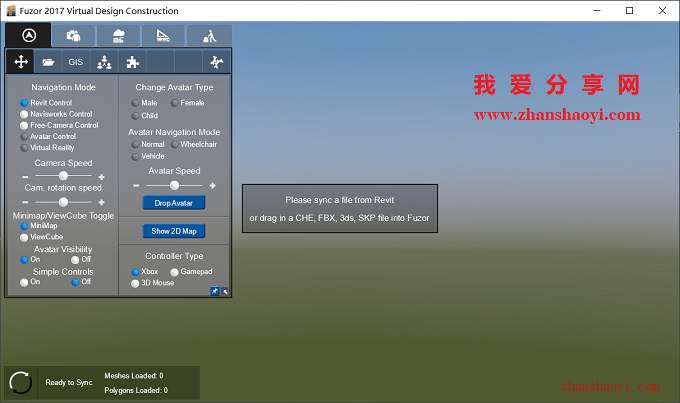Click the Avatar Speed slider handle
The height and width of the screenshot is (403, 680).
point(174,185)
